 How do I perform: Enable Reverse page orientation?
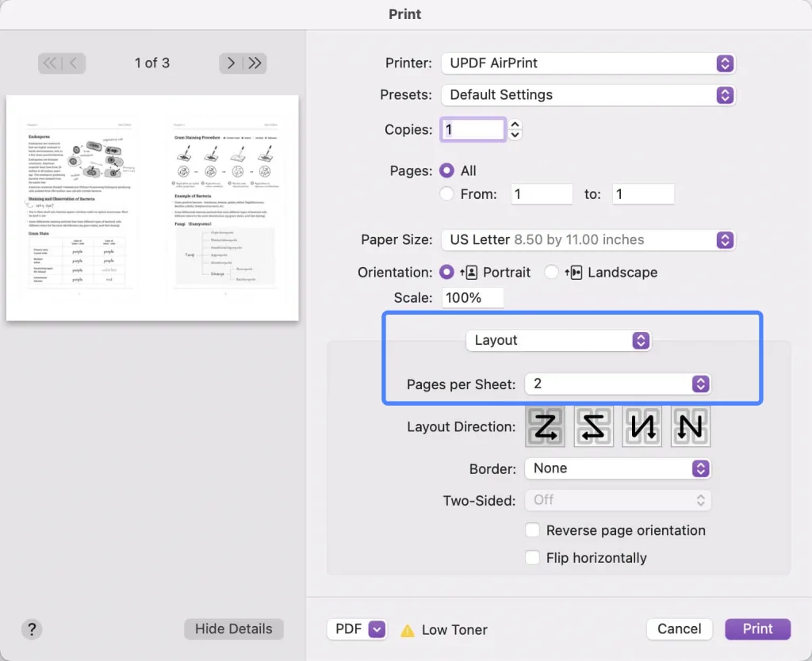(x=532, y=530)
